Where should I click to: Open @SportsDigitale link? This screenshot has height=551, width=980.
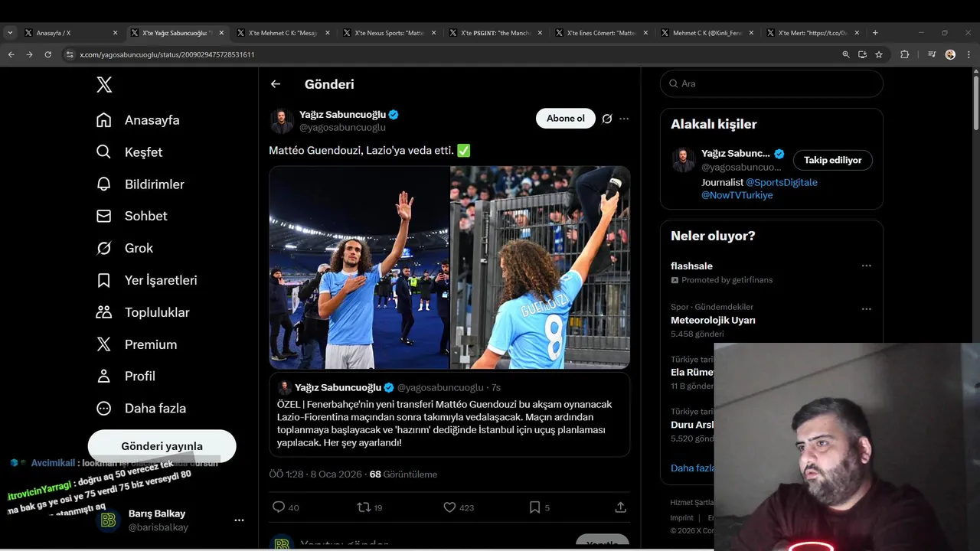pos(782,182)
